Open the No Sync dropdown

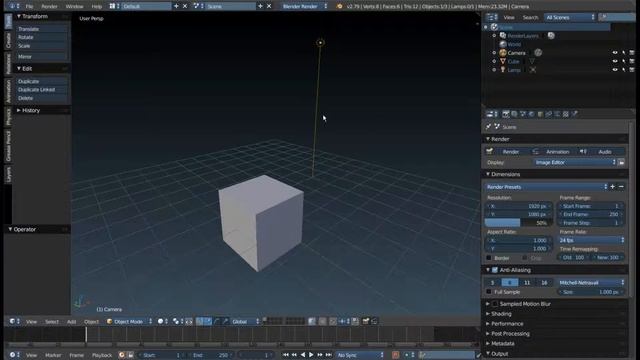[360, 355]
